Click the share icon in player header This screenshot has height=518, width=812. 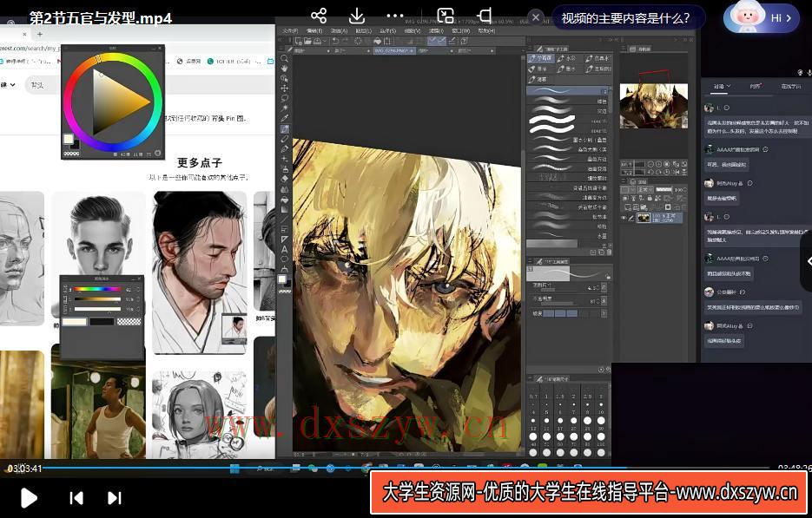click(x=319, y=16)
